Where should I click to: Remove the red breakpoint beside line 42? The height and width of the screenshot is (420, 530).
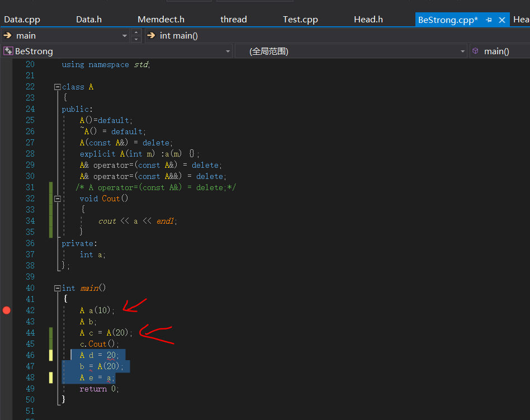tap(6, 310)
